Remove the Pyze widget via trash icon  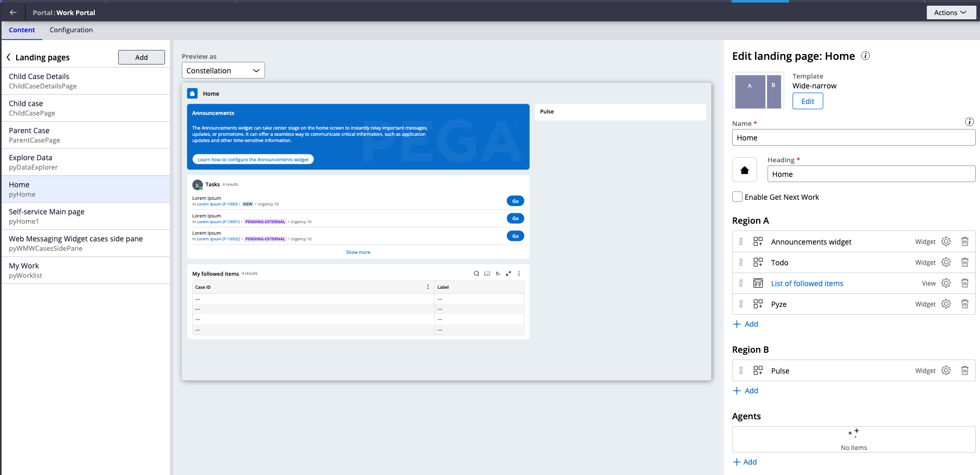[964, 304]
